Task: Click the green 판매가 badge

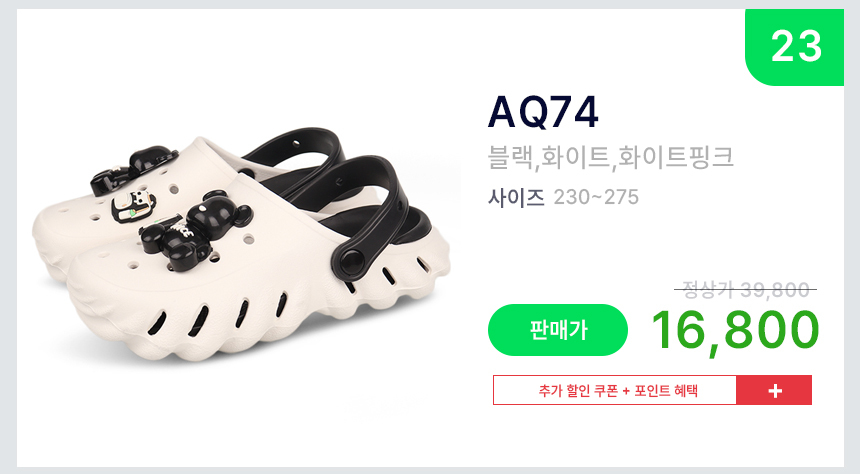Action: (x=558, y=330)
